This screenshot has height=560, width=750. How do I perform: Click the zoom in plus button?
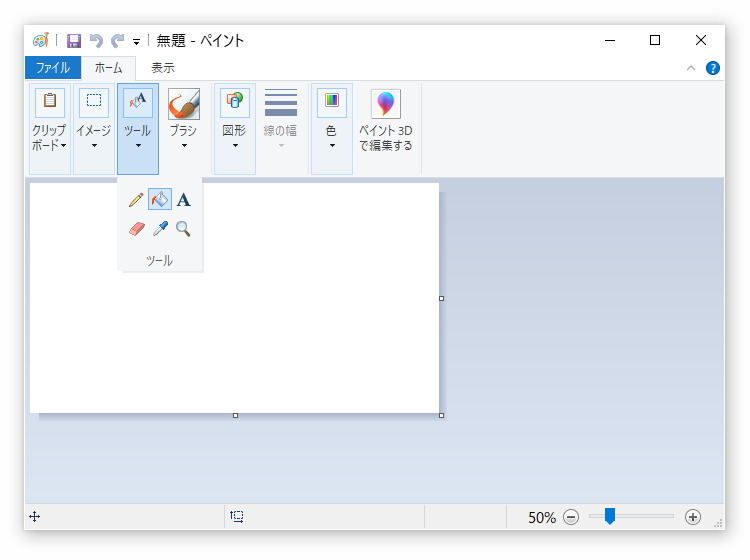tap(693, 517)
